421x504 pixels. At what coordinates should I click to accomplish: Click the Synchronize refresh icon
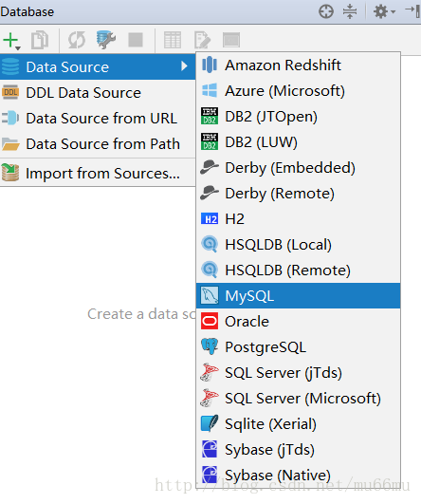77,40
